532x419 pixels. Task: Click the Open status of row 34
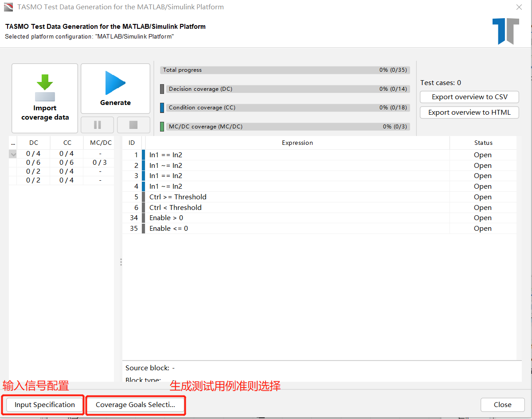(482, 218)
